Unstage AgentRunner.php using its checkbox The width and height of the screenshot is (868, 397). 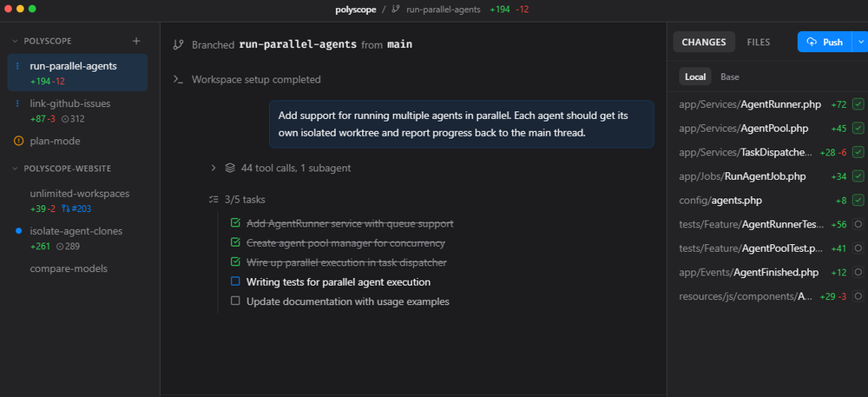click(858, 104)
